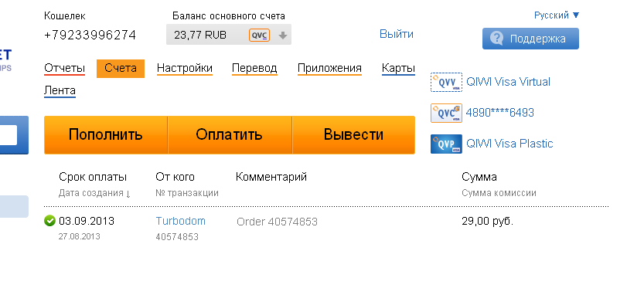Click the QIWI Visa Virtual QVV icon
Image resolution: width=644 pixels, height=288 pixels.
point(446,82)
